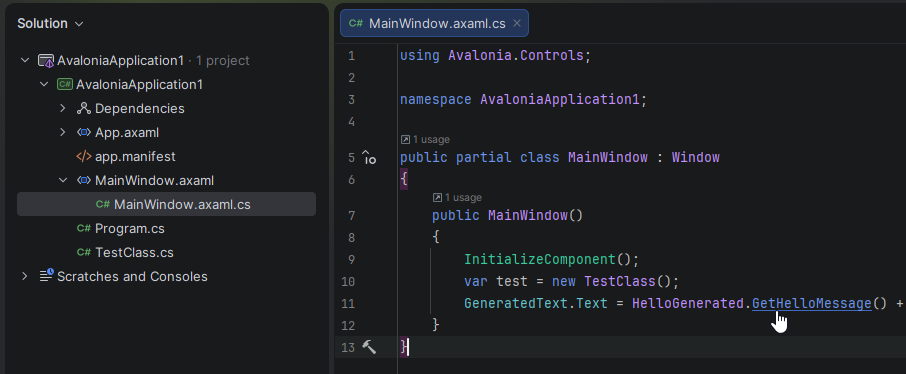This screenshot has width=906, height=374.
Task: Collapse the MainWindow.axaml node
Action: (x=63, y=180)
